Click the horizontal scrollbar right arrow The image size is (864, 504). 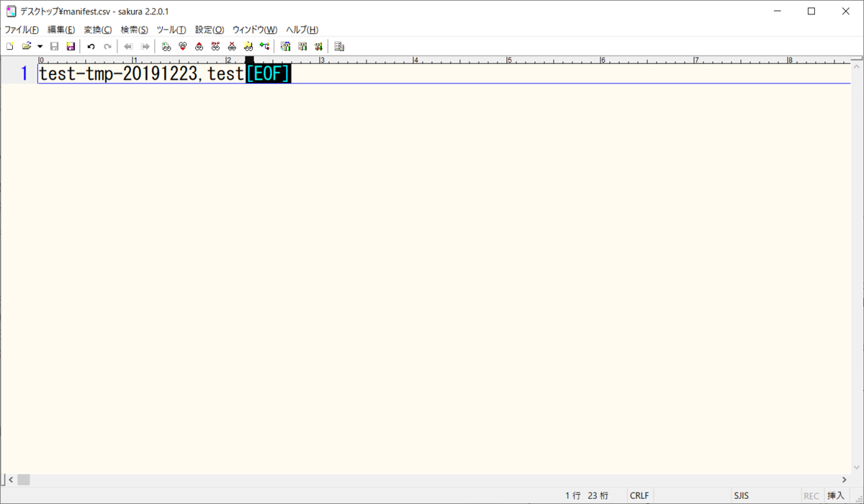click(845, 480)
